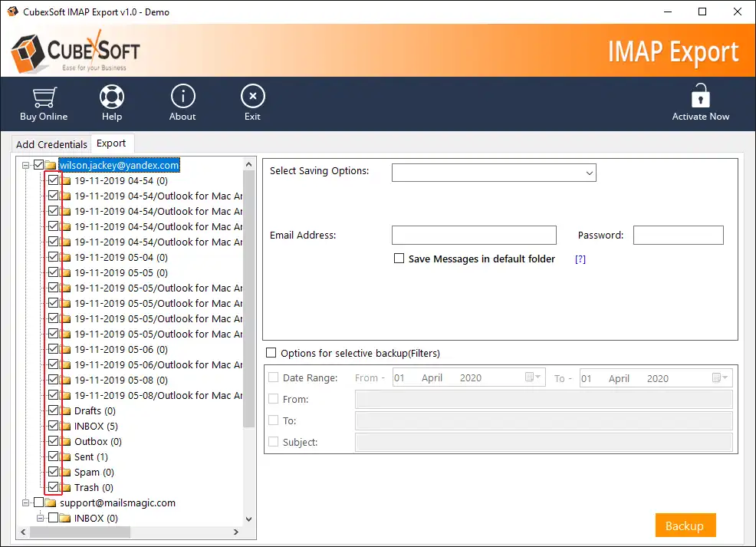Click the orange Backup button
The image size is (756, 547).
pyautogui.click(x=685, y=526)
